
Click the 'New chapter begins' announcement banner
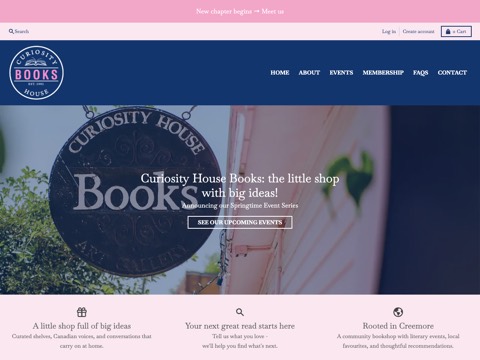(x=240, y=11)
